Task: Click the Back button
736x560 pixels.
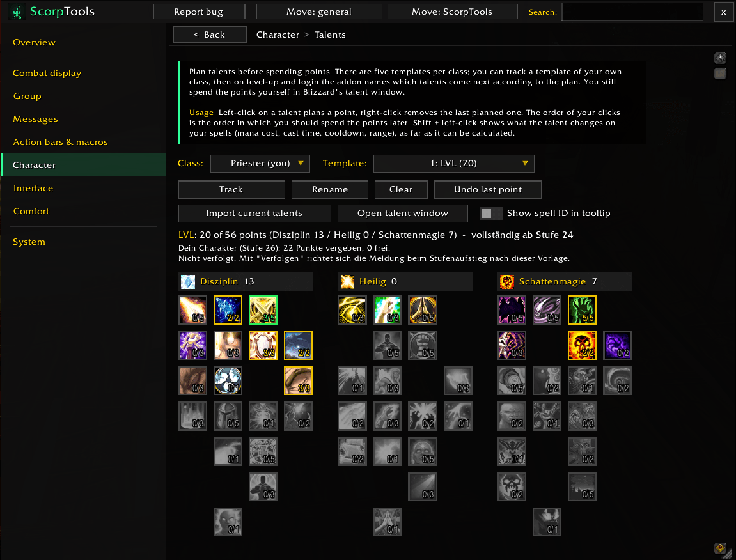Action: pos(210,35)
